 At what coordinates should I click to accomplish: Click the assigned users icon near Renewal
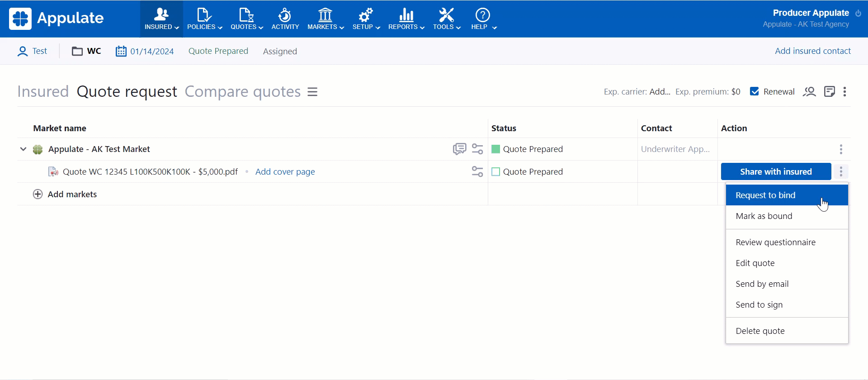coord(809,92)
